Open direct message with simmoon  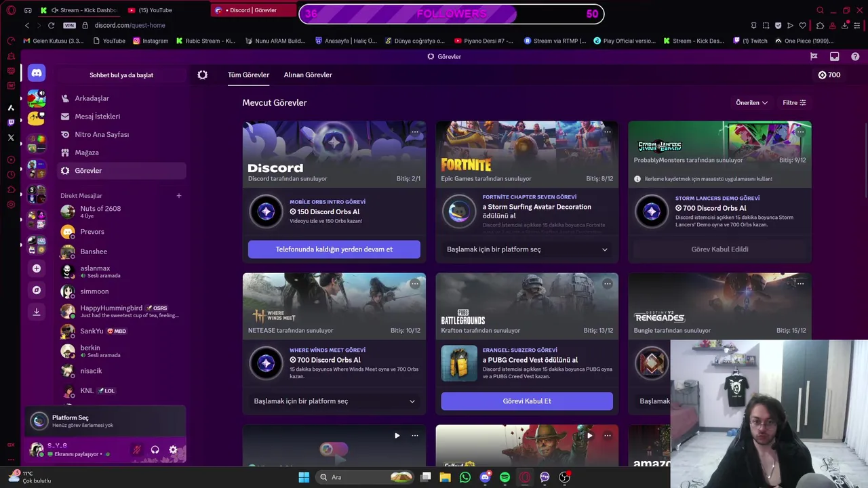[x=121, y=291]
